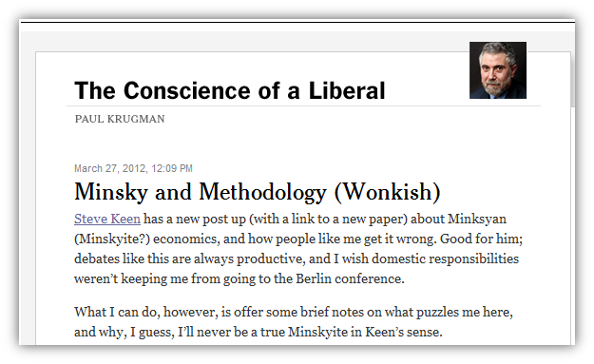Click the Berlin conference phrase
This screenshot has height=364, width=594.
click(350, 278)
